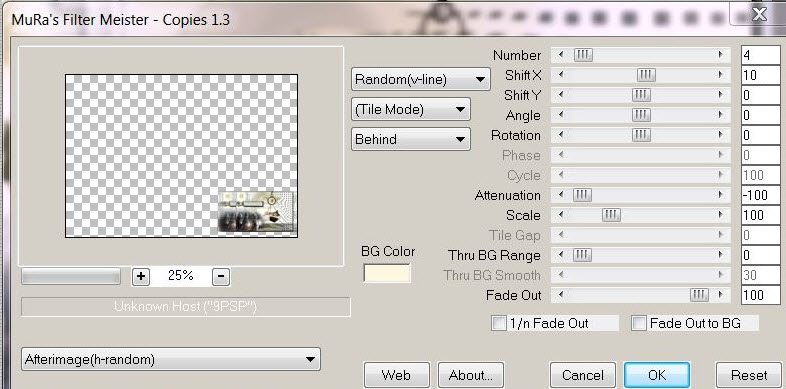Screen dimensions: 786x389
Task: Enable the Fade Out to BG checkbox
Action: (x=639, y=323)
